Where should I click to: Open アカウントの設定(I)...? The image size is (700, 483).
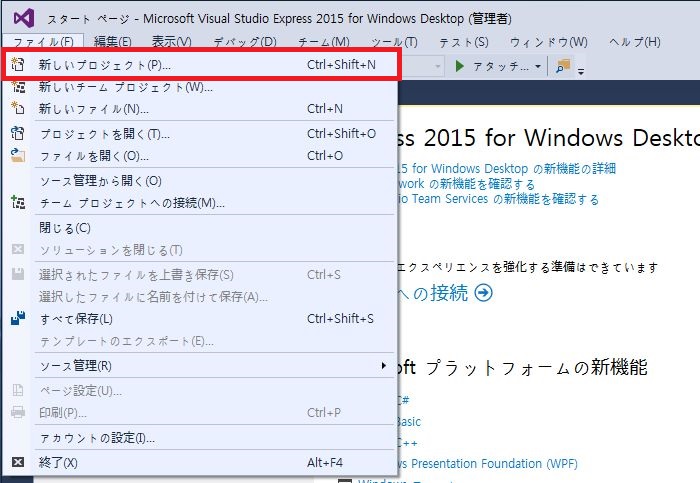[200, 437]
